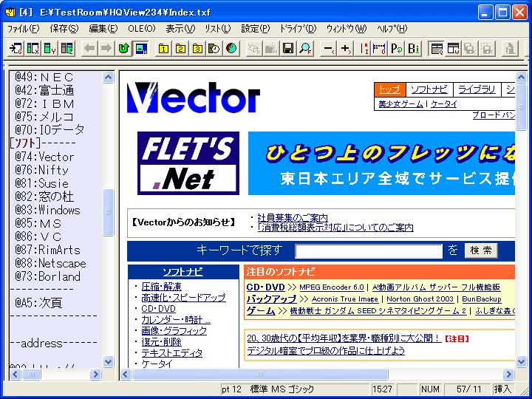Toggle the W window layout icon
This screenshot has height=399, width=532.
(453, 49)
